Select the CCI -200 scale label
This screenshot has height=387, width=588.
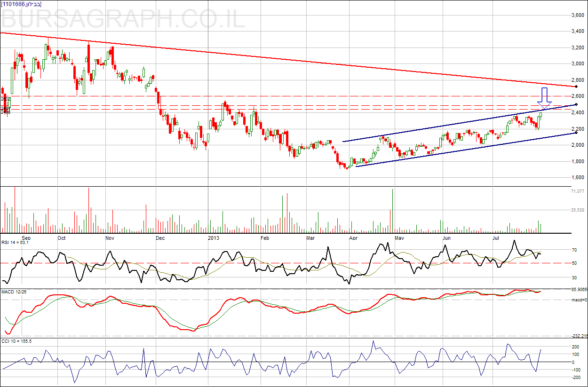575,377
